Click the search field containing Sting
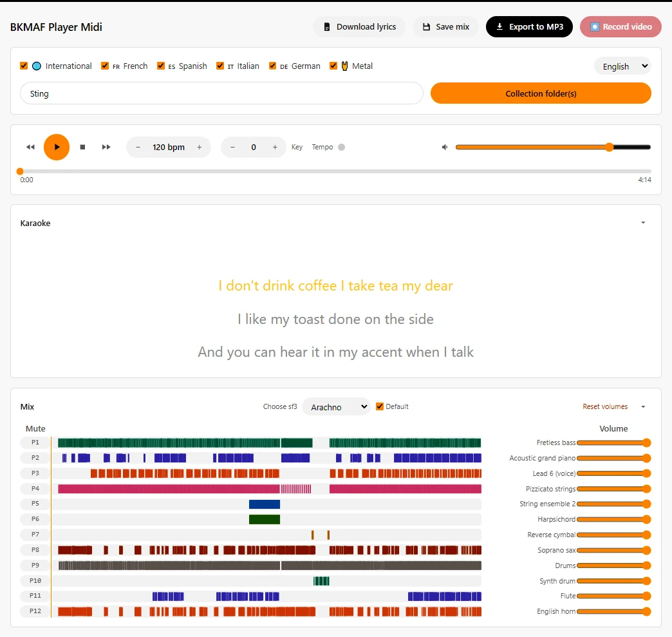The width and height of the screenshot is (672, 637). point(221,93)
